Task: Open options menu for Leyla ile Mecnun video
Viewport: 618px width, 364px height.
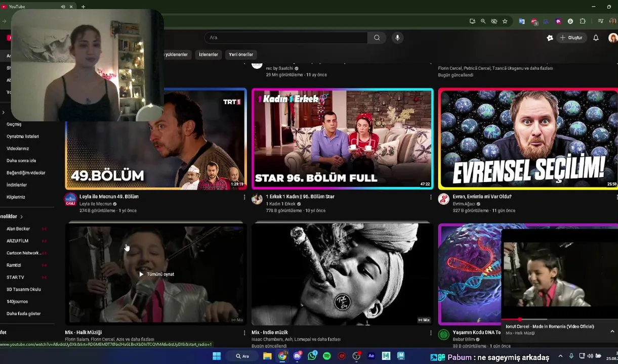Action: click(x=244, y=197)
